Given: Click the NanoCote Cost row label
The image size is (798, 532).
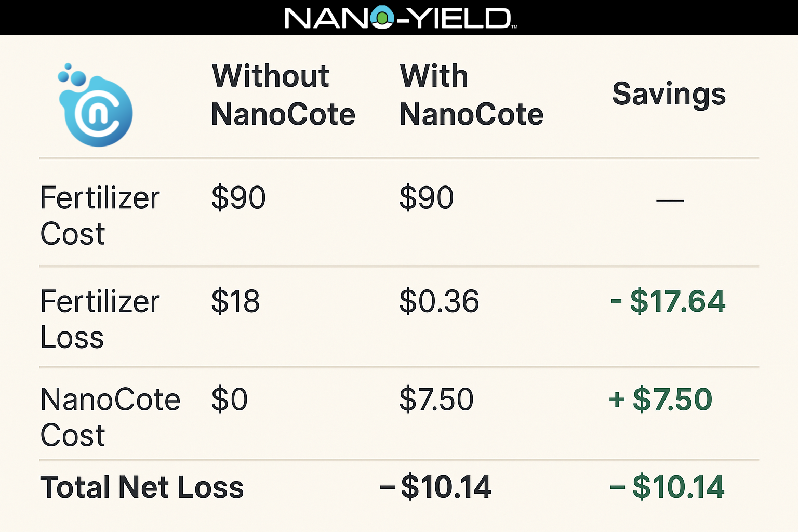Looking at the screenshot, I should [110, 417].
